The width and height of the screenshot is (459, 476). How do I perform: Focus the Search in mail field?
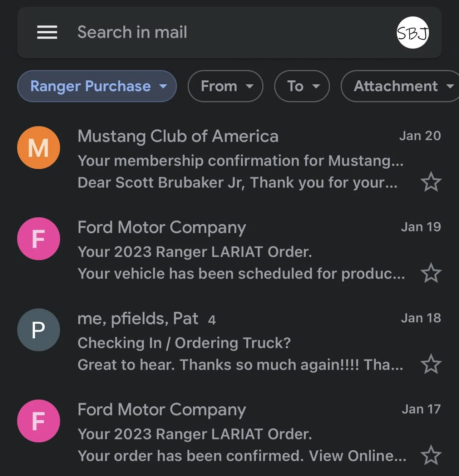229,33
